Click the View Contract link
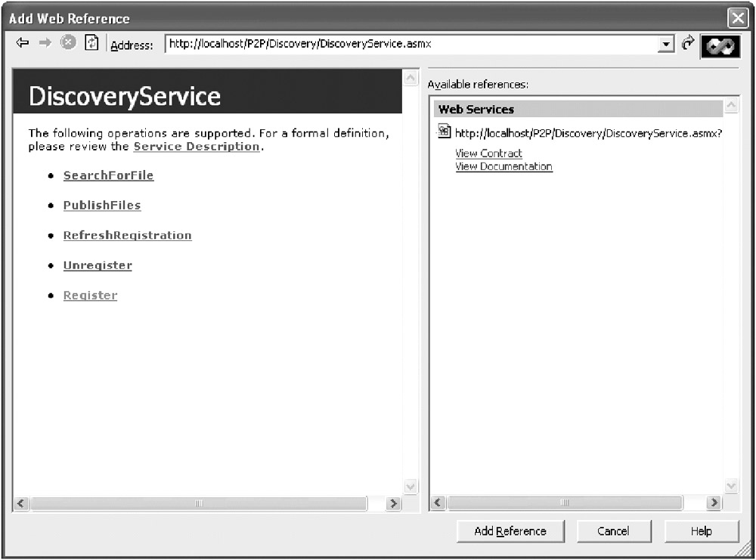The width and height of the screenshot is (756, 560). (x=488, y=153)
